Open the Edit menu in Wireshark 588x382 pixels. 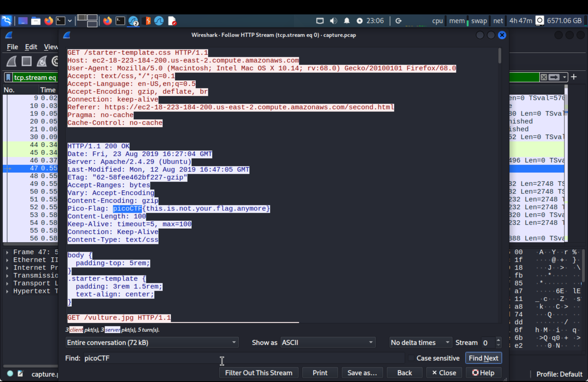pyautogui.click(x=31, y=47)
